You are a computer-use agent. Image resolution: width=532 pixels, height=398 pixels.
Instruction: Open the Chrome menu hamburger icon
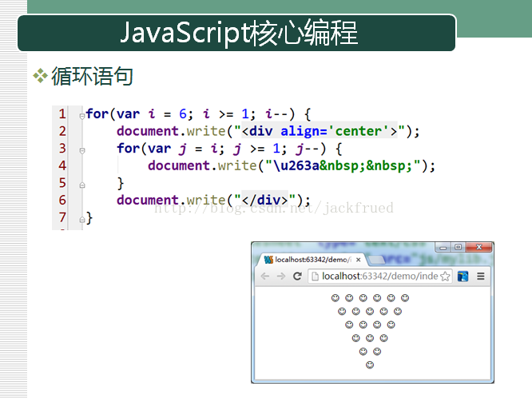click(x=480, y=277)
